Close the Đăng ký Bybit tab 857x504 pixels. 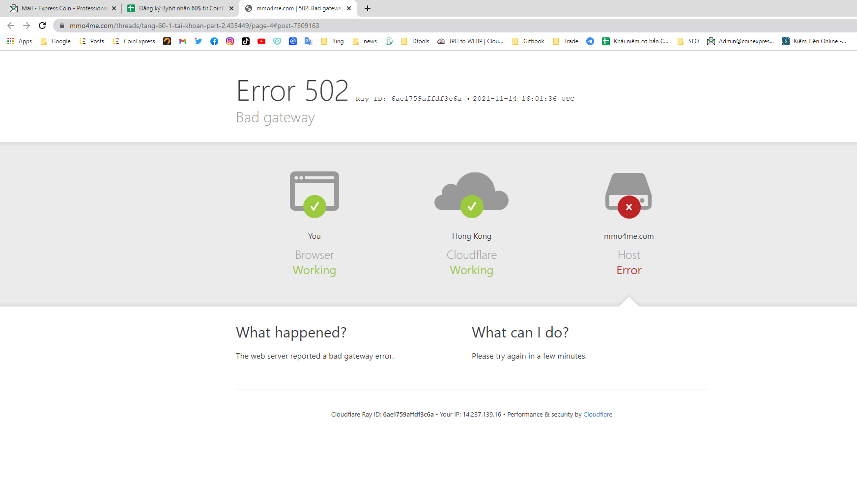[x=231, y=8]
